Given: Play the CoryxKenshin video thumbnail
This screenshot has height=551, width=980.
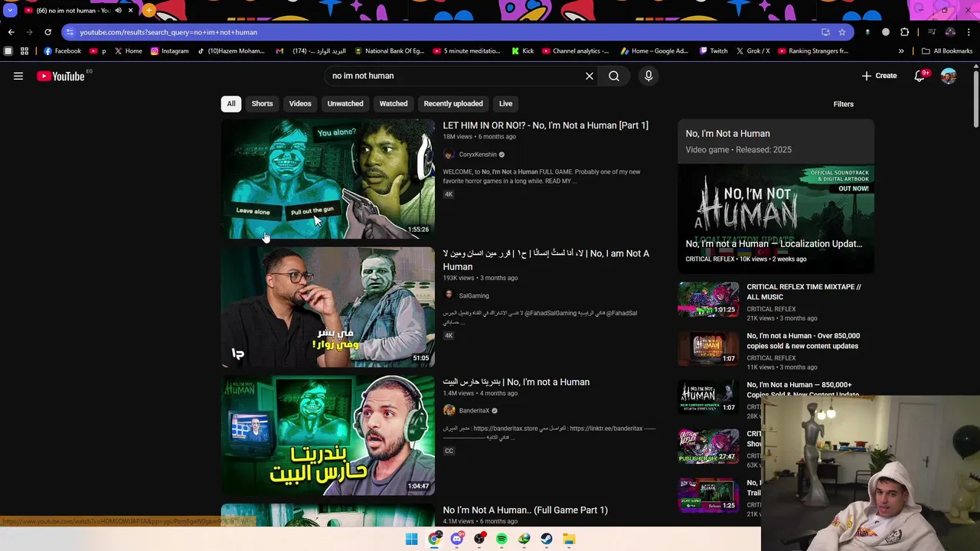Looking at the screenshot, I should tap(328, 178).
